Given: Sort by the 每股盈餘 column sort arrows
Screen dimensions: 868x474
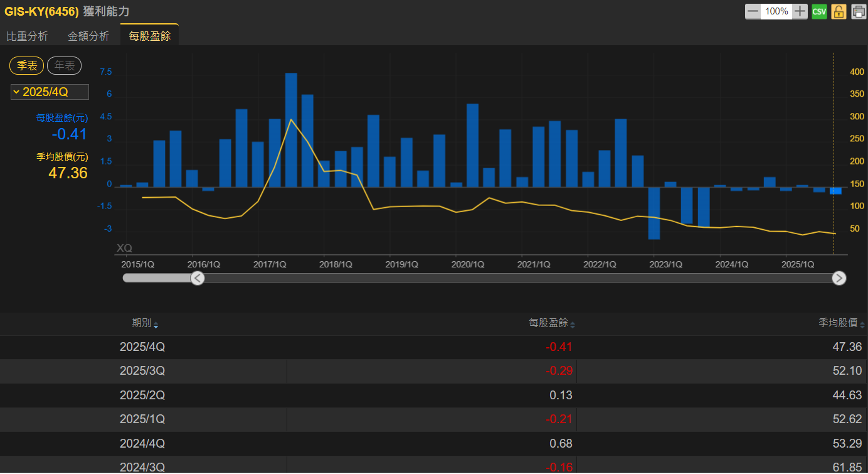Looking at the screenshot, I should pyautogui.click(x=572, y=325).
